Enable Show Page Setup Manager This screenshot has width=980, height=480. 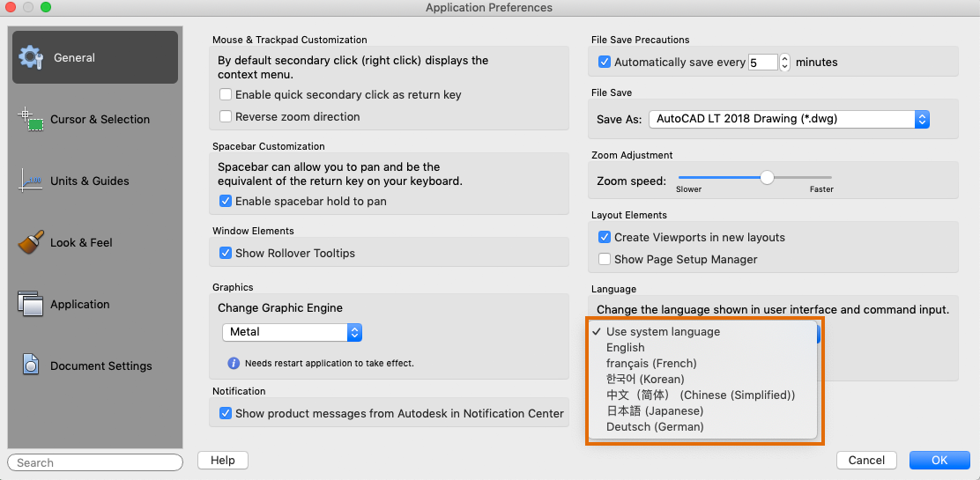(x=605, y=259)
